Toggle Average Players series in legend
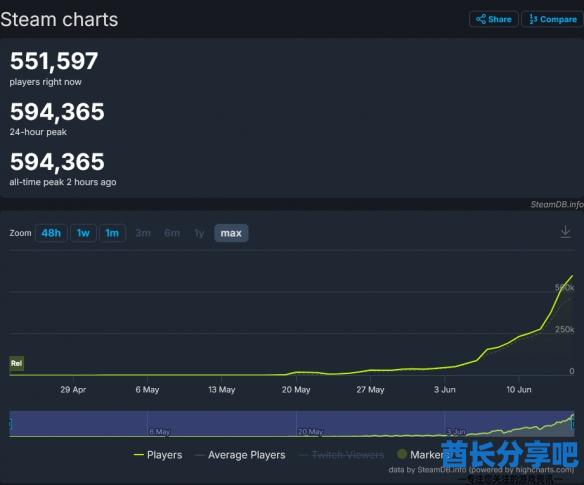This screenshot has width=584, height=485. tap(240, 455)
